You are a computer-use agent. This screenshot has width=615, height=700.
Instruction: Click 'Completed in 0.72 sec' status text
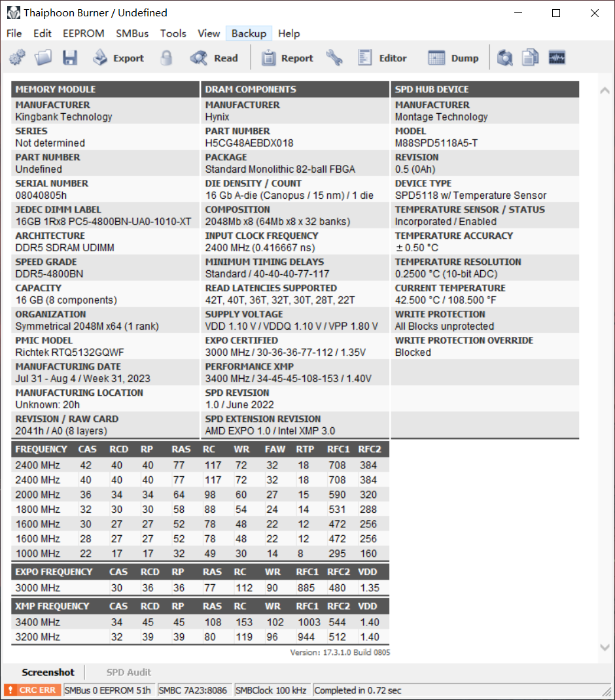(358, 690)
